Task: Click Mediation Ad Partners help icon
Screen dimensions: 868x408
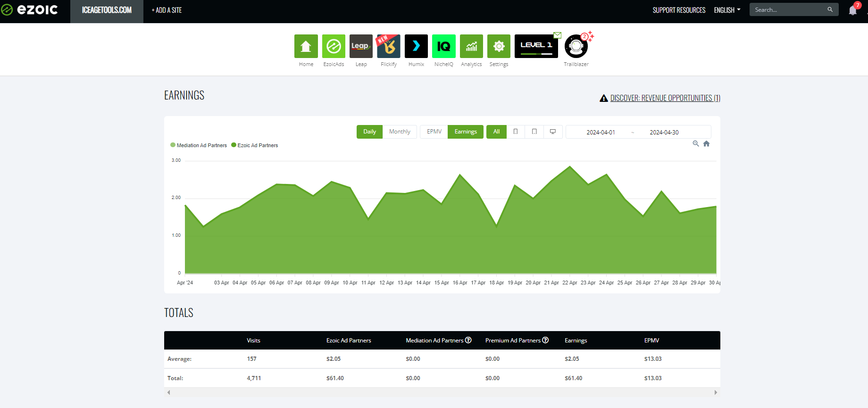Action: [468, 340]
